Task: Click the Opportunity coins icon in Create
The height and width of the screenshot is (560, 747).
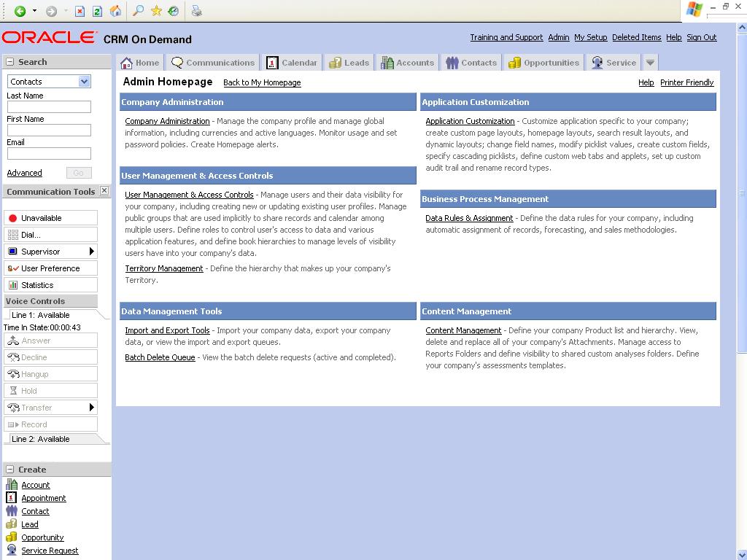Action: [12, 537]
